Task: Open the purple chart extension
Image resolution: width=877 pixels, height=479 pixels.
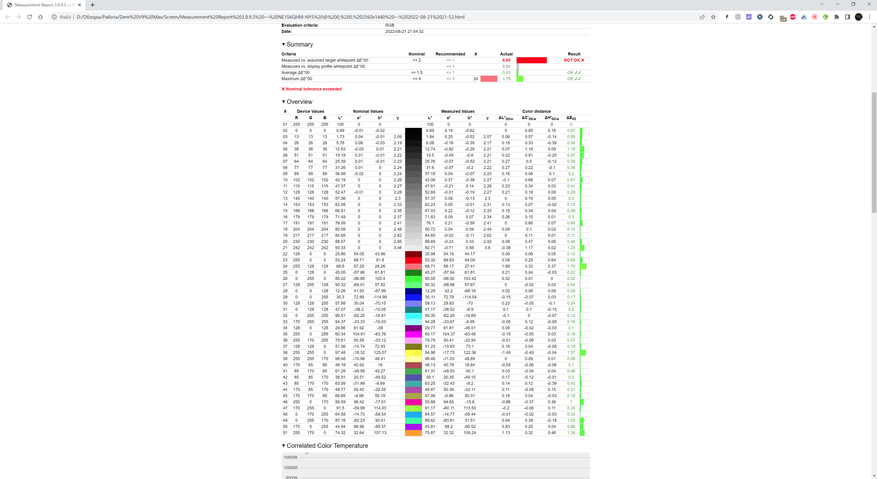Action: click(749, 17)
